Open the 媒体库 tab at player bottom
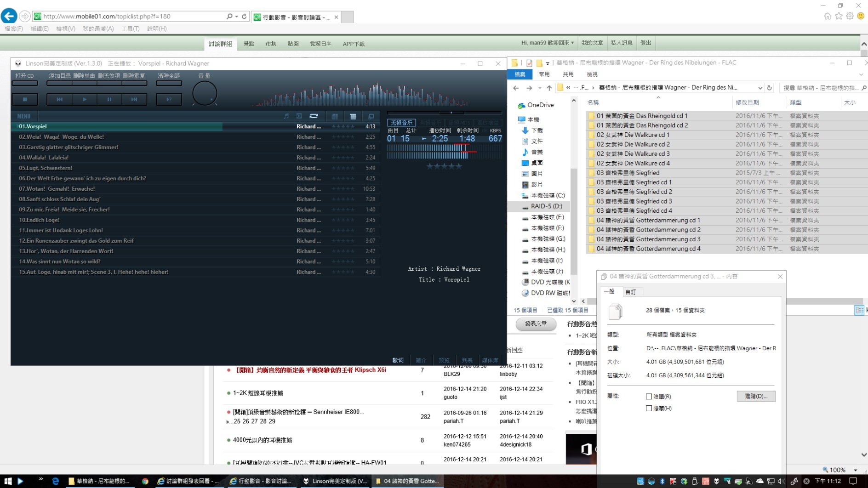The height and width of the screenshot is (488, 868). point(490,360)
